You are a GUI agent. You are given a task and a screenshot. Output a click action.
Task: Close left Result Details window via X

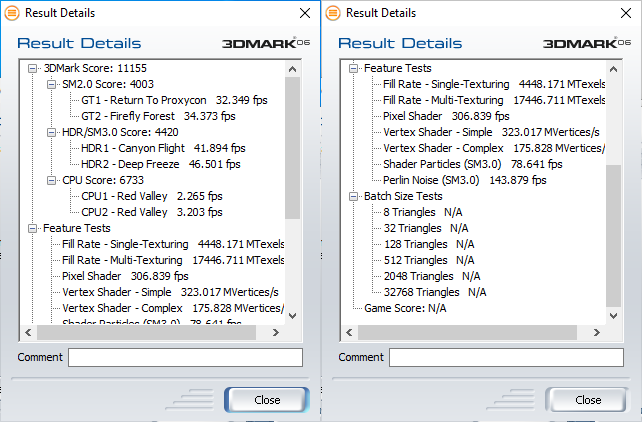coord(305,13)
